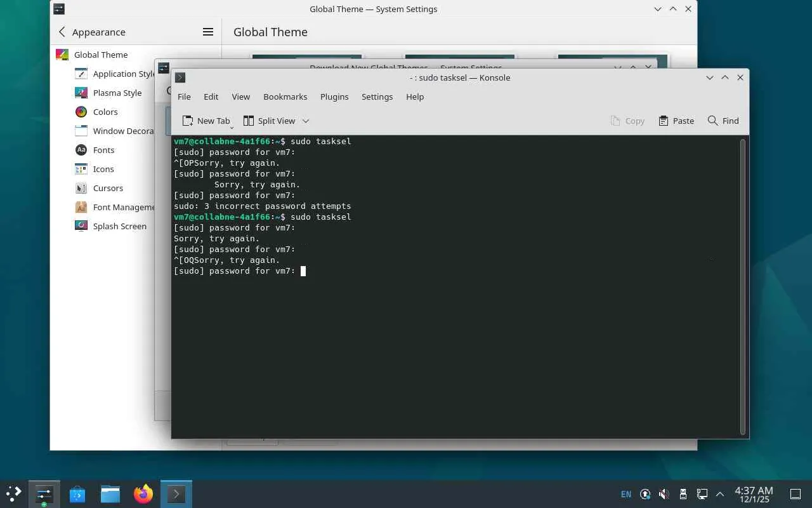This screenshot has width=812, height=508.
Task: Close the System Settings window
Action: (x=688, y=9)
